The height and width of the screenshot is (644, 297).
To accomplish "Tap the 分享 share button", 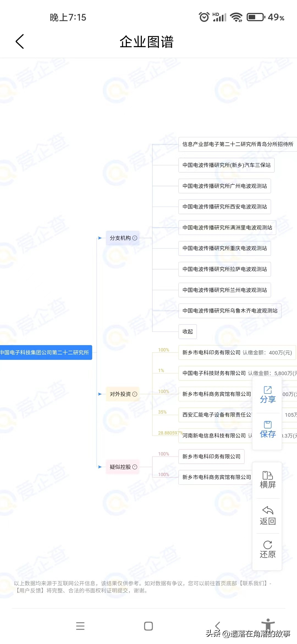I will [267, 394].
